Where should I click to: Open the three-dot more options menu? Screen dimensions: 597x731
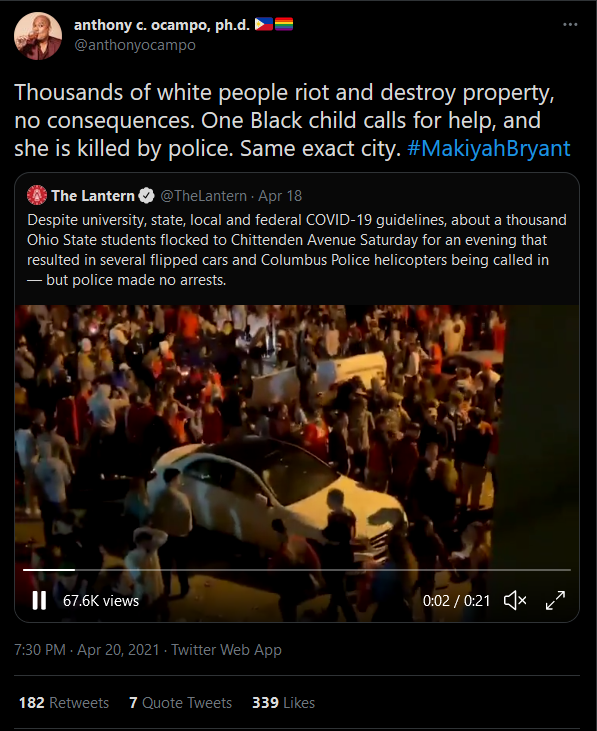pos(570,25)
